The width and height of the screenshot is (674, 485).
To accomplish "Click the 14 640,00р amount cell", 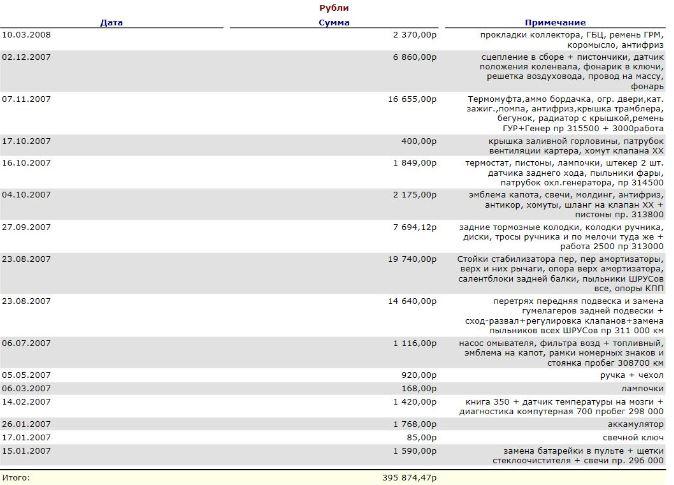I will 409,300.
